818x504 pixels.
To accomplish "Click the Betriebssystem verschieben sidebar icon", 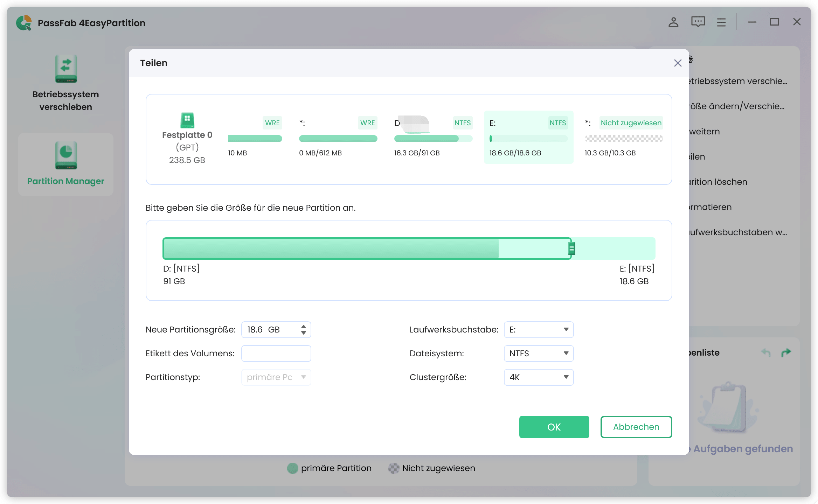I will (66, 69).
